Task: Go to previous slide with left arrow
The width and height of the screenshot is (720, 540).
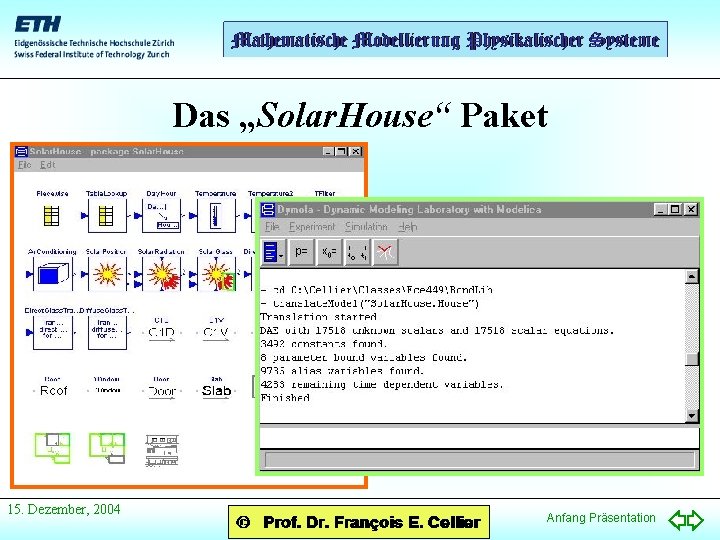Action: tap(677, 520)
